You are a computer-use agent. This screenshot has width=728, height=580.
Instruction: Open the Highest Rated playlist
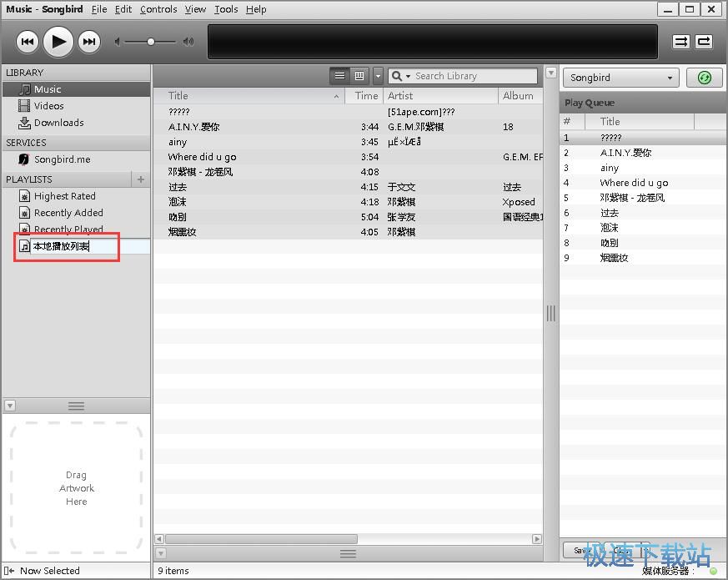click(x=77, y=196)
